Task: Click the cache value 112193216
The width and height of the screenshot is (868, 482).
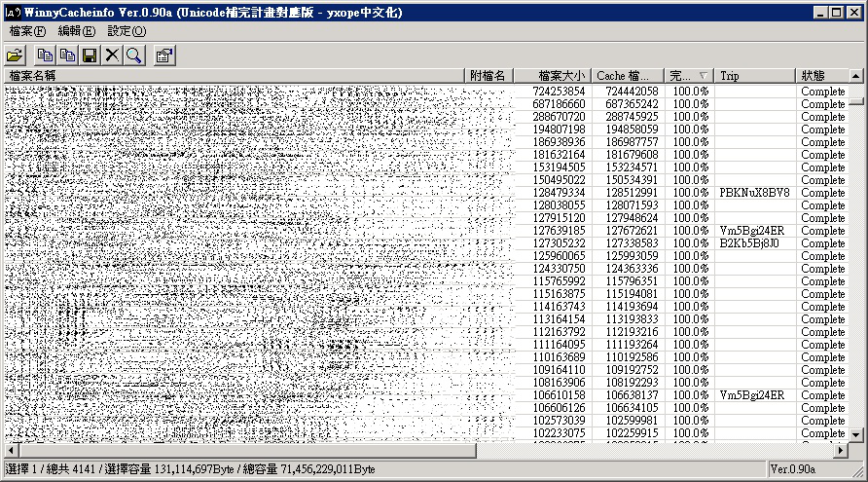Action: pos(632,332)
